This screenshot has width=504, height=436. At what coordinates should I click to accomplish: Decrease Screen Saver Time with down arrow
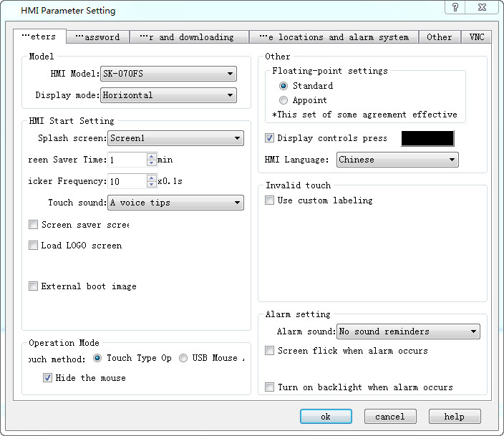pos(151,163)
